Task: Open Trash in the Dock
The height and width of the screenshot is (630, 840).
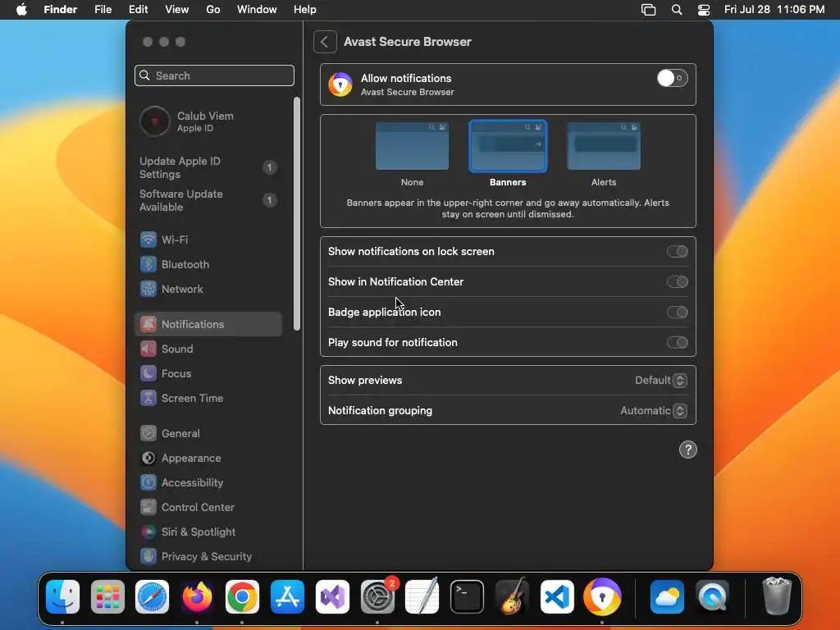Action: [777, 596]
